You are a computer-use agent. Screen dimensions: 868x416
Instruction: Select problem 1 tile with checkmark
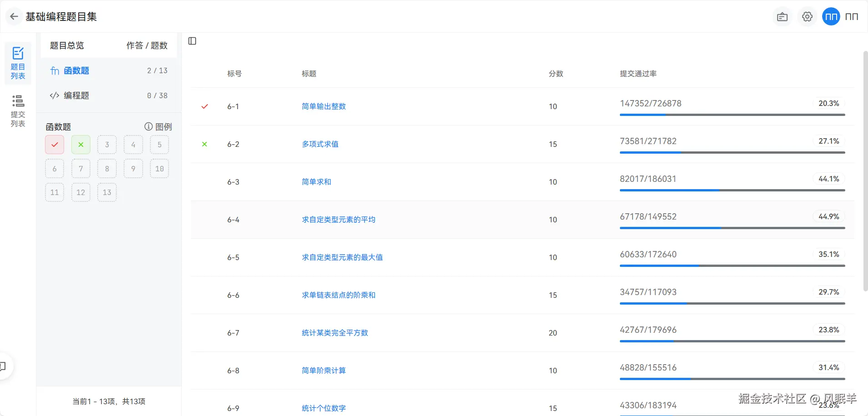(55, 145)
